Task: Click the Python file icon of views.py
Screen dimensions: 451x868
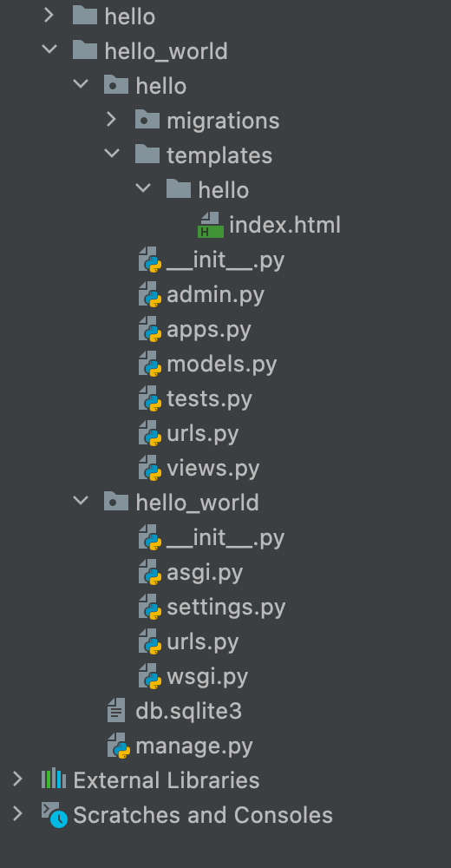Action: pos(149,469)
